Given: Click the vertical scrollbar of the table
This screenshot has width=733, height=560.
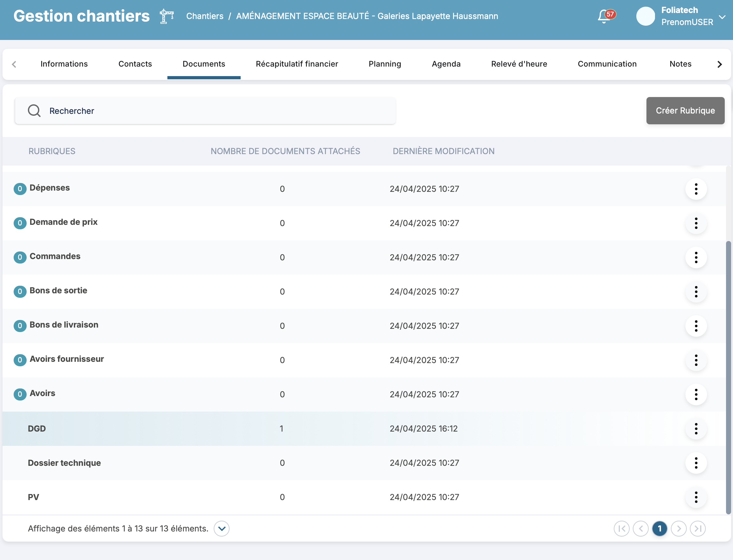Looking at the screenshot, I should 728,377.
